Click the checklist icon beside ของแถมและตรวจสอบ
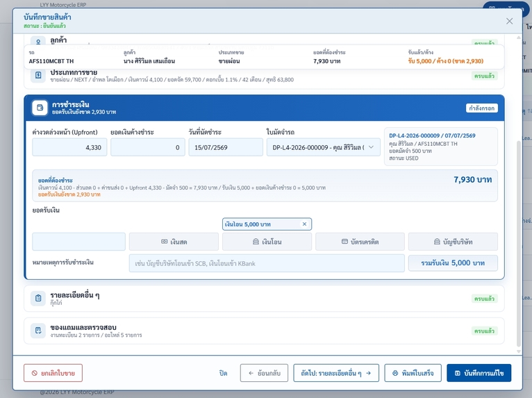 [38, 331]
